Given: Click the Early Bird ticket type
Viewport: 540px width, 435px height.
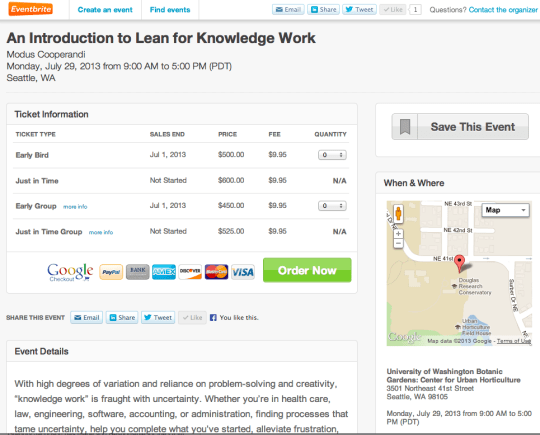Looking at the screenshot, I should (32, 155).
